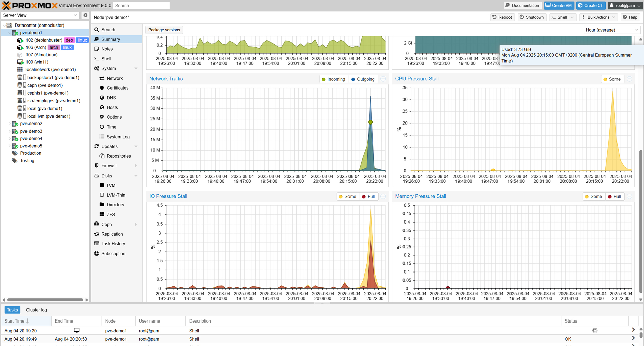Image resolution: width=644 pixels, height=346 pixels.
Task: Open the Subscription panel
Action: (x=113, y=253)
